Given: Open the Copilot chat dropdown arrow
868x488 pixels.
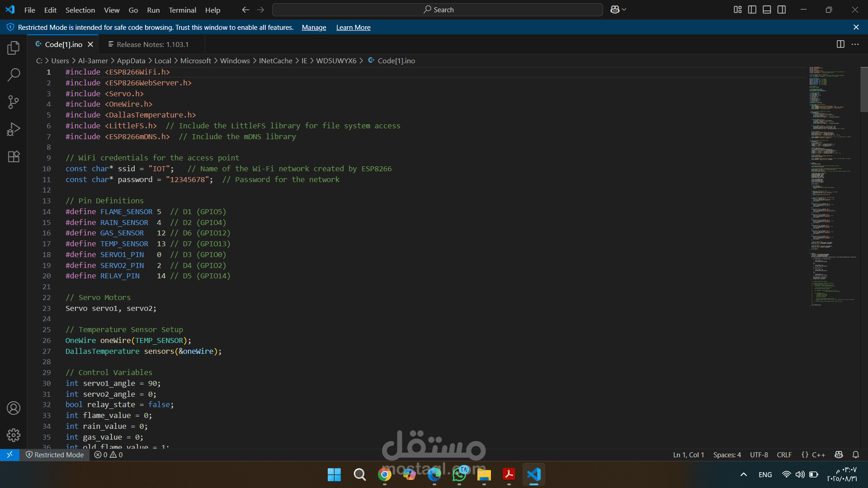Looking at the screenshot, I should [x=624, y=9].
